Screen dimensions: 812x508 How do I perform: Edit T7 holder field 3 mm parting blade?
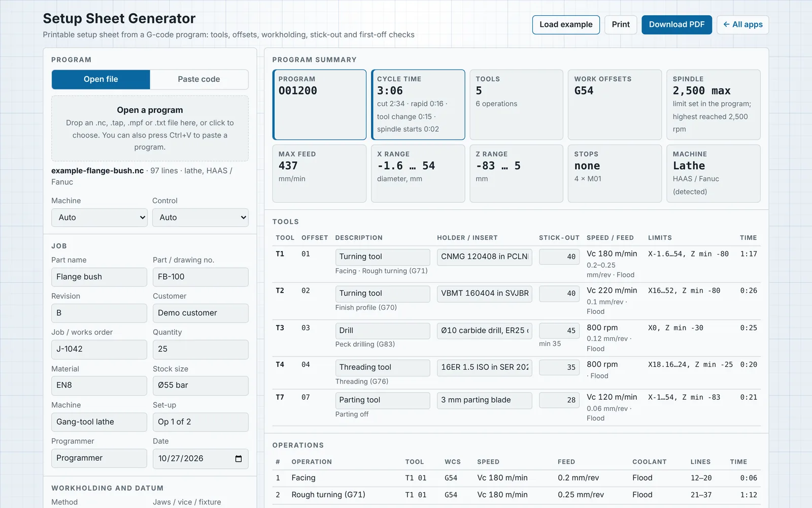point(485,400)
